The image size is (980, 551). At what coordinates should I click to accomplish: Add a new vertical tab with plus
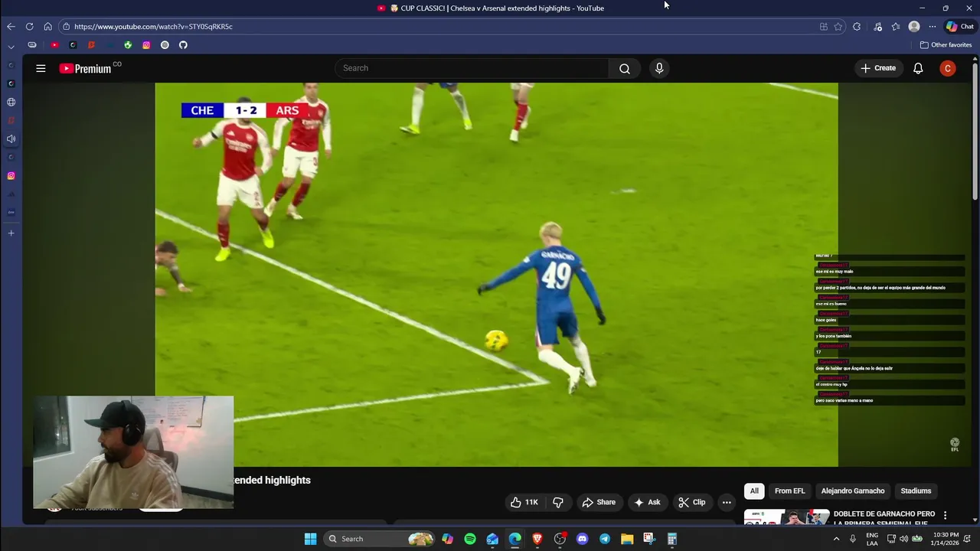tap(11, 233)
